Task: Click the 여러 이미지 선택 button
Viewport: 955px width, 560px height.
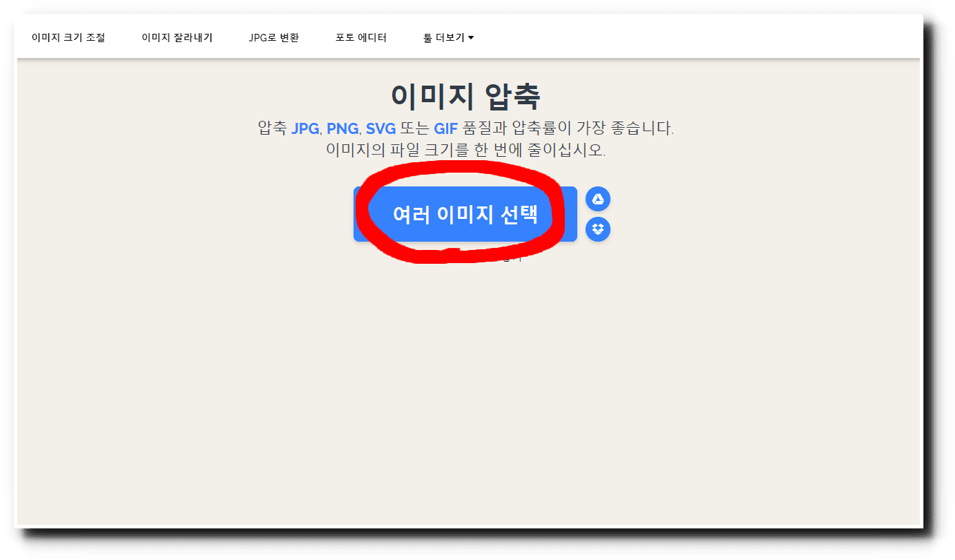Action: pos(463,214)
